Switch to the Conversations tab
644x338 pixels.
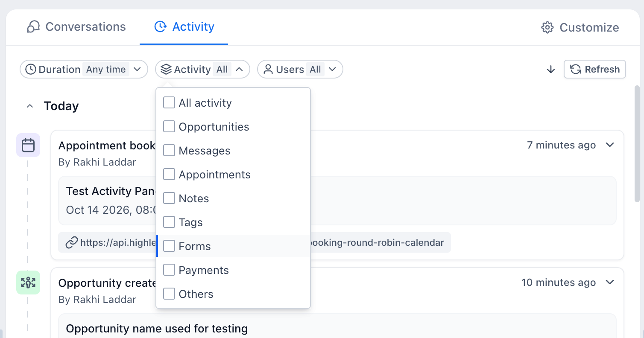(x=76, y=27)
